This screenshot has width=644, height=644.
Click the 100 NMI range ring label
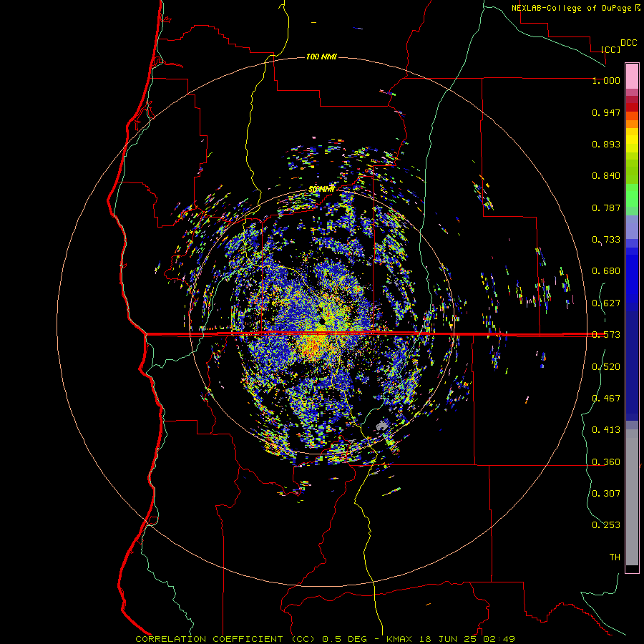click(321, 57)
